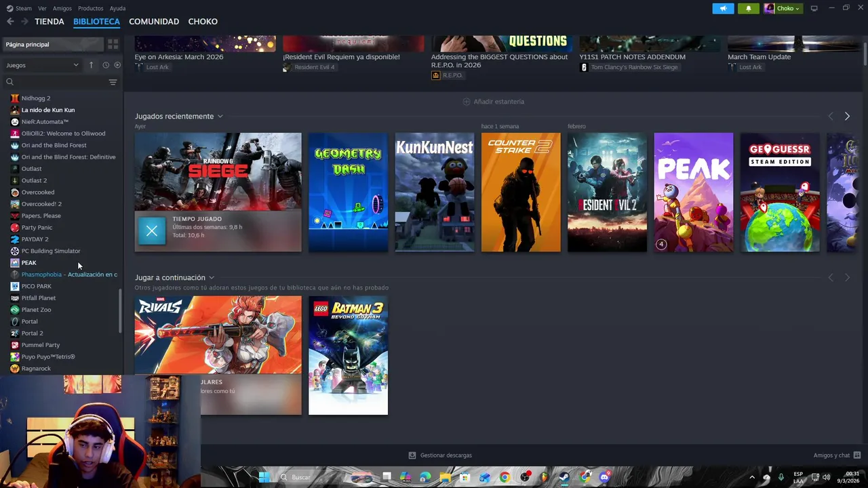Open the Steam announcements megaphone button

pos(723,8)
